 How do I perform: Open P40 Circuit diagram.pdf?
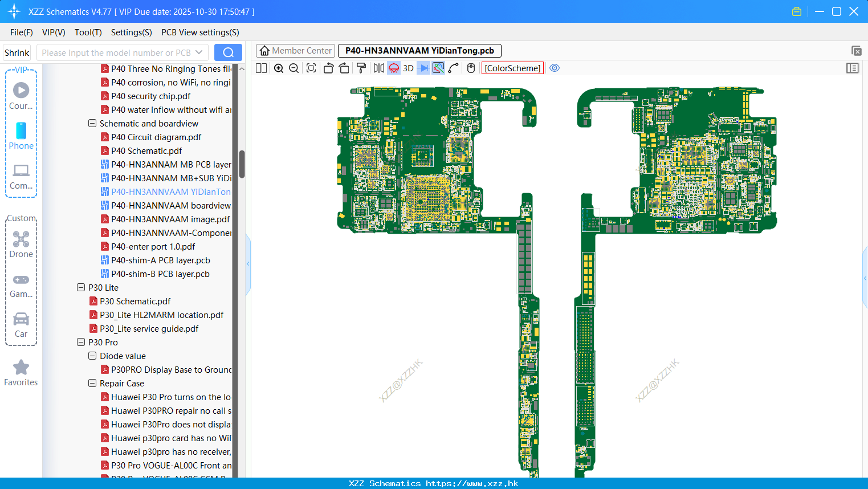(151, 137)
